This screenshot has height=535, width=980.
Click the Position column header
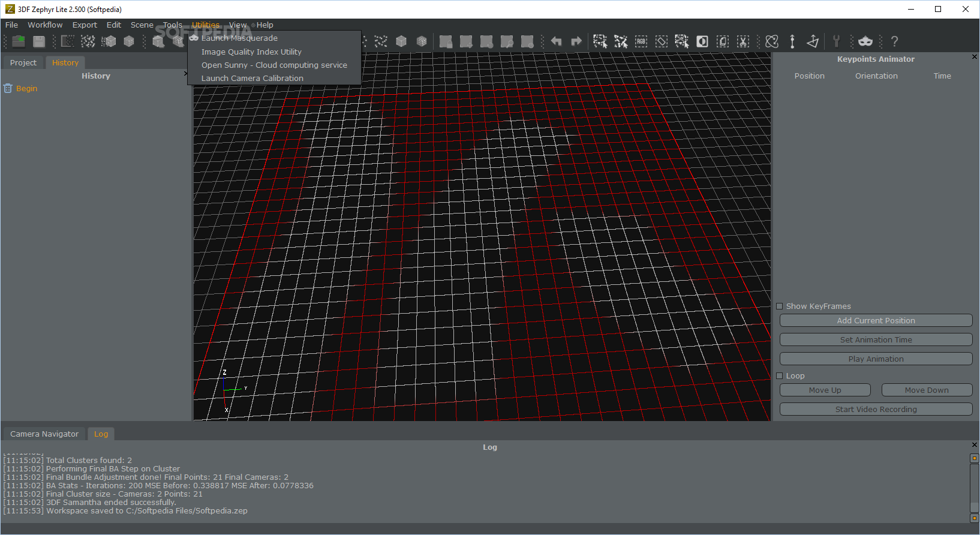810,76
